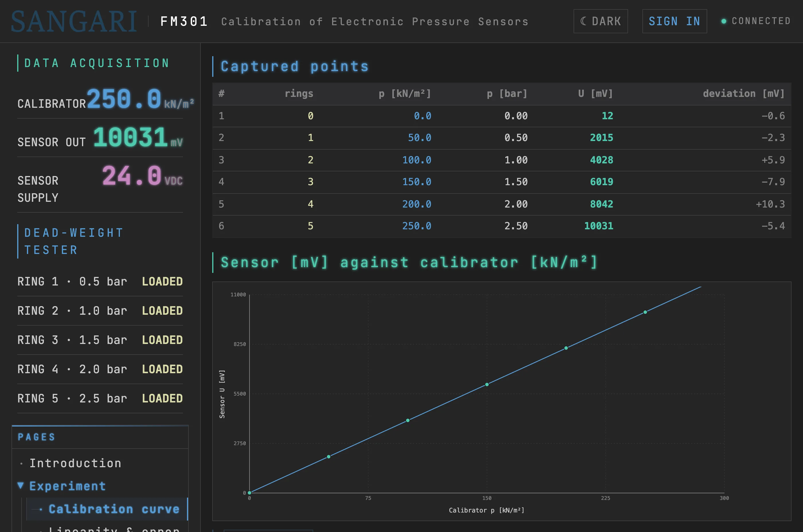Image resolution: width=803 pixels, height=532 pixels.
Task: Click the chart data point at 50 kN/m²
Action: coord(329,457)
